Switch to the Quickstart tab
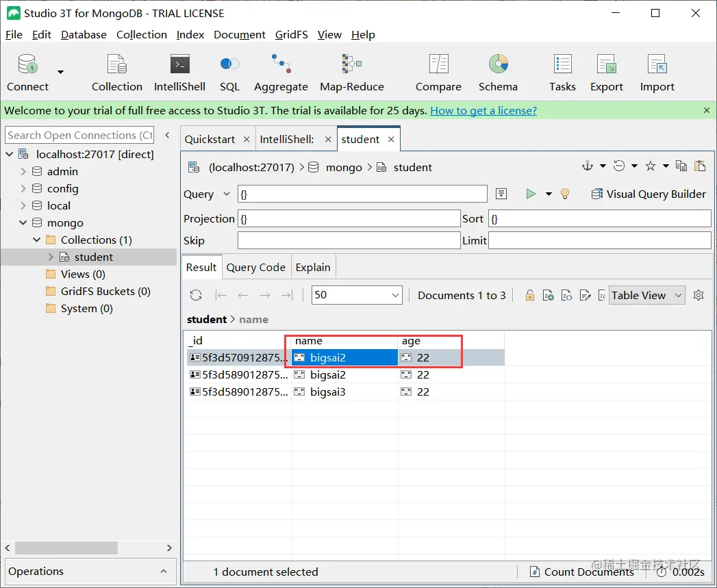 point(210,140)
